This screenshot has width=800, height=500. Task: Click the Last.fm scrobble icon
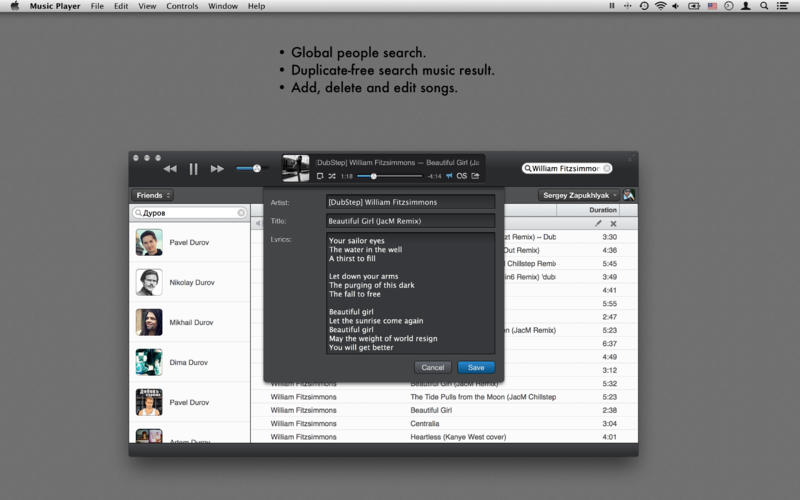click(462, 176)
